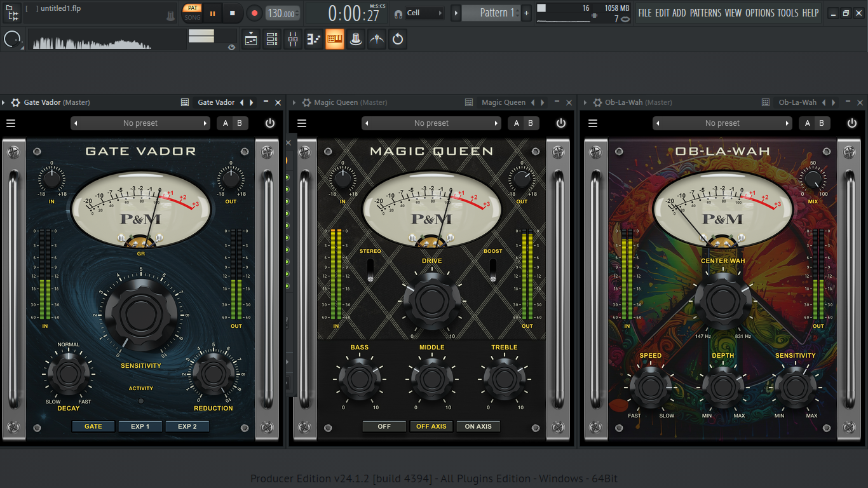Click the DRIVE knob in Magic Queen
The width and height of the screenshot is (868, 488).
coord(431,301)
